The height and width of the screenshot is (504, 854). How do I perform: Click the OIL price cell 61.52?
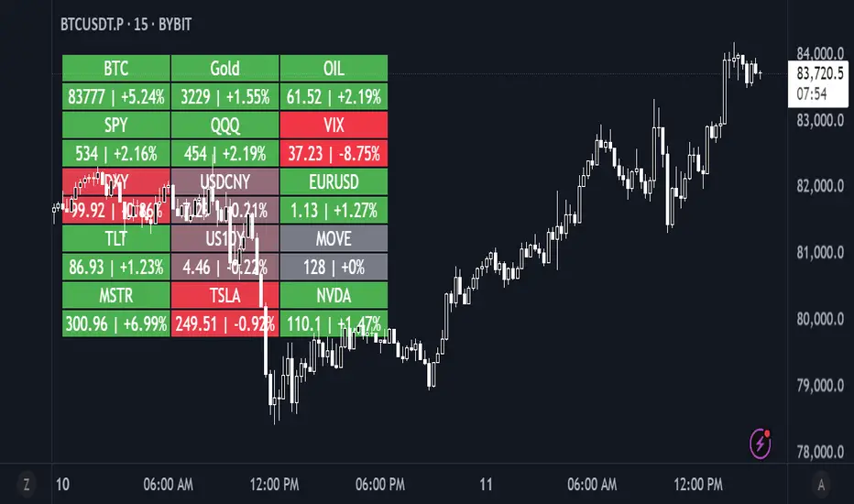334,96
